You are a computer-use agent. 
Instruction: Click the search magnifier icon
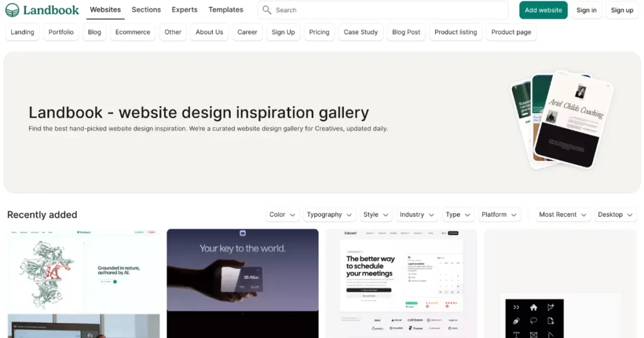point(267,10)
